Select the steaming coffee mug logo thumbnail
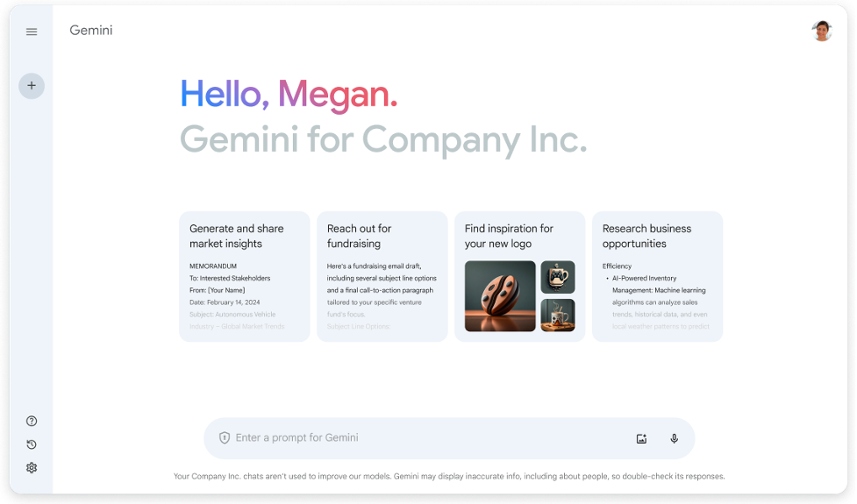This screenshot has width=857, height=504. [x=558, y=315]
